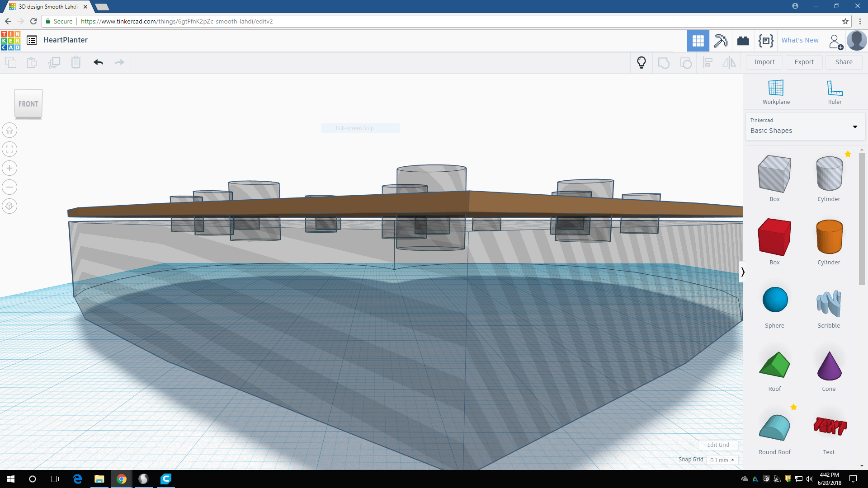Screen dimensions: 868x488
Task: Toggle favorite star on Round Roof
Action: [x=793, y=407]
